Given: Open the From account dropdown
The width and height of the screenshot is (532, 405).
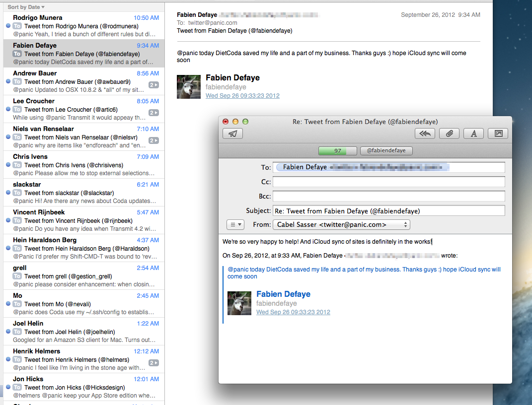Looking at the screenshot, I should click(341, 225).
